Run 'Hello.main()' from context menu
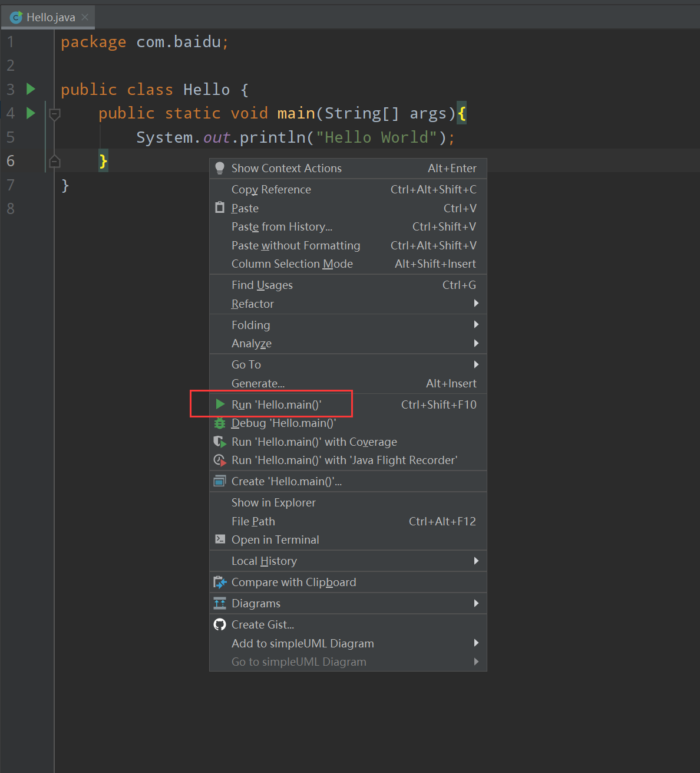 click(348, 404)
